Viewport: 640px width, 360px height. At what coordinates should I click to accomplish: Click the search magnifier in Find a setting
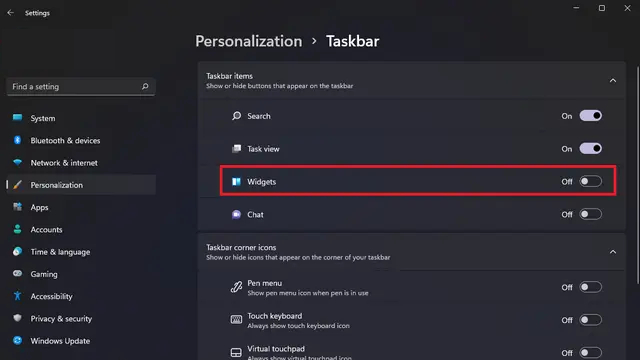tap(145, 86)
